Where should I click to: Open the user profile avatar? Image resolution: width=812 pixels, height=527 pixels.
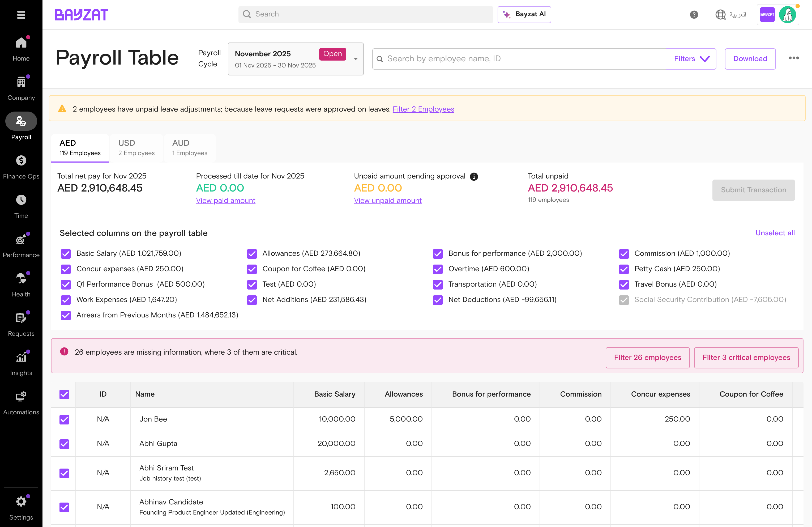coord(787,15)
